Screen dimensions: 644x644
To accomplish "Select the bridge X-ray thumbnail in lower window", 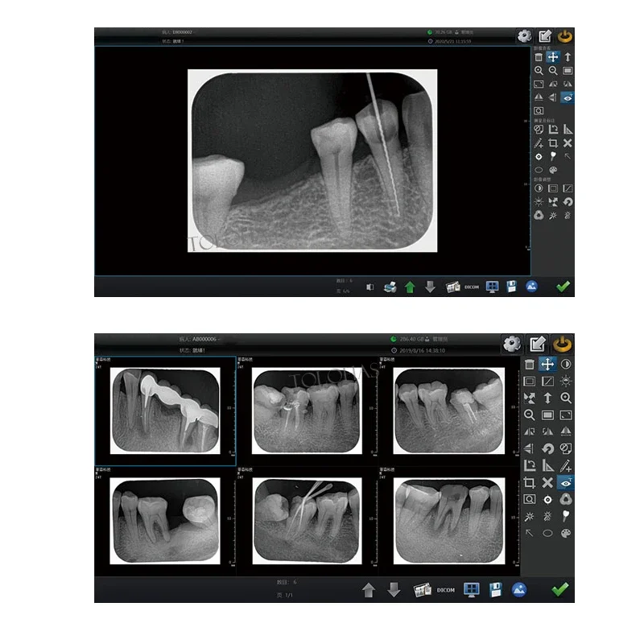I will pos(165,411).
